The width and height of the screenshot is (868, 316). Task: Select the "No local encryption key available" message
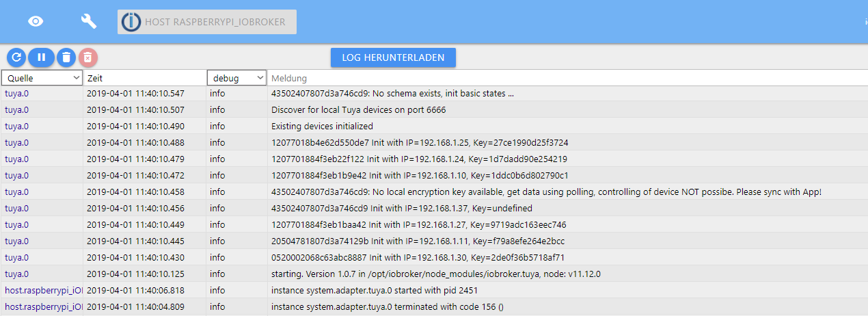545,192
